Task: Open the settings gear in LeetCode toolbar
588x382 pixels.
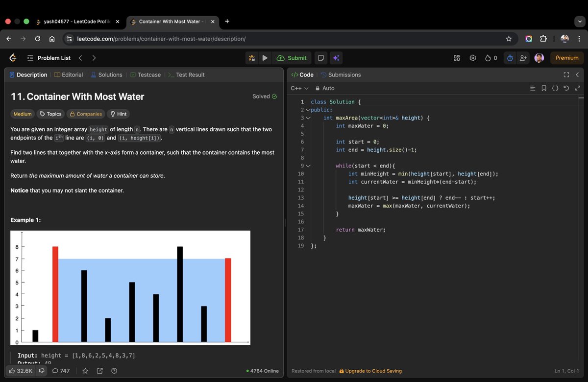Action: [473, 58]
